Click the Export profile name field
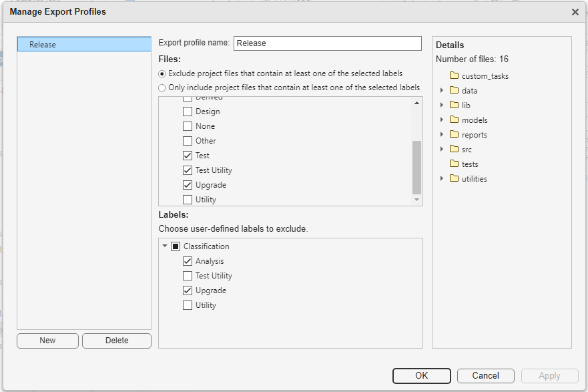 328,43
